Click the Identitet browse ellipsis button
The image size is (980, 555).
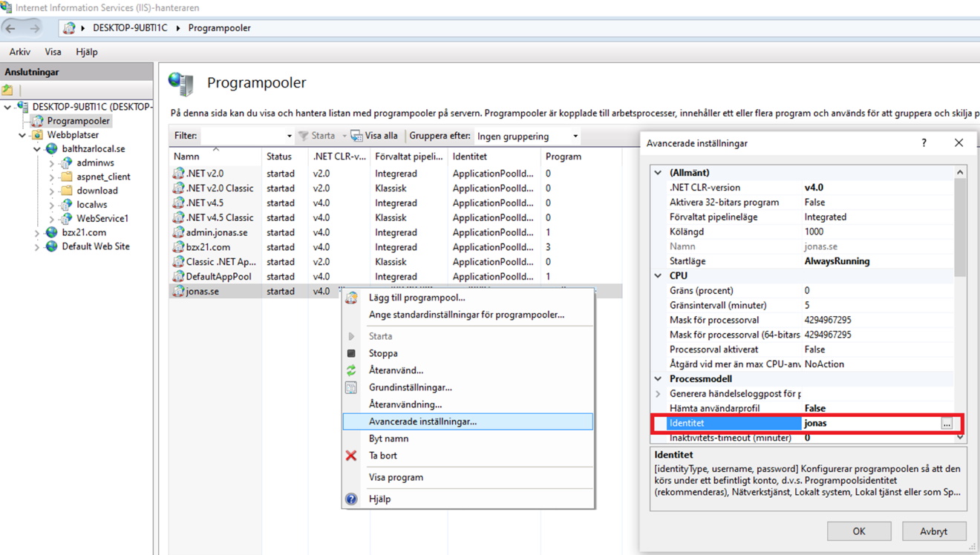(x=947, y=424)
